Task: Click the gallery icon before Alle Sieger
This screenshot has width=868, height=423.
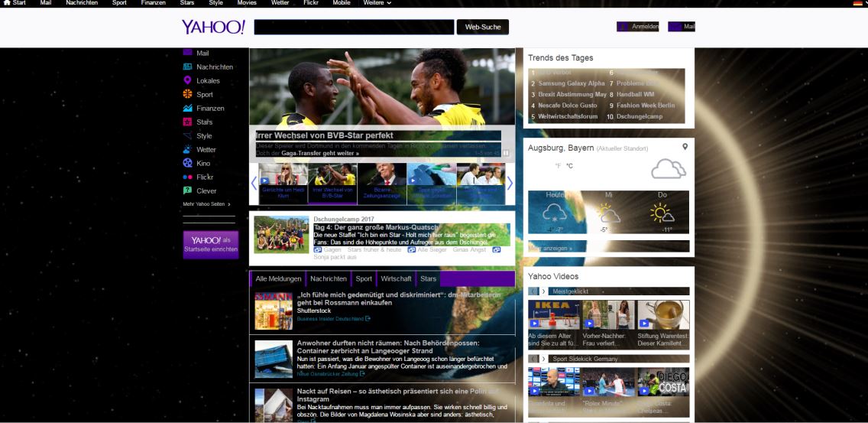Action: click(x=411, y=250)
